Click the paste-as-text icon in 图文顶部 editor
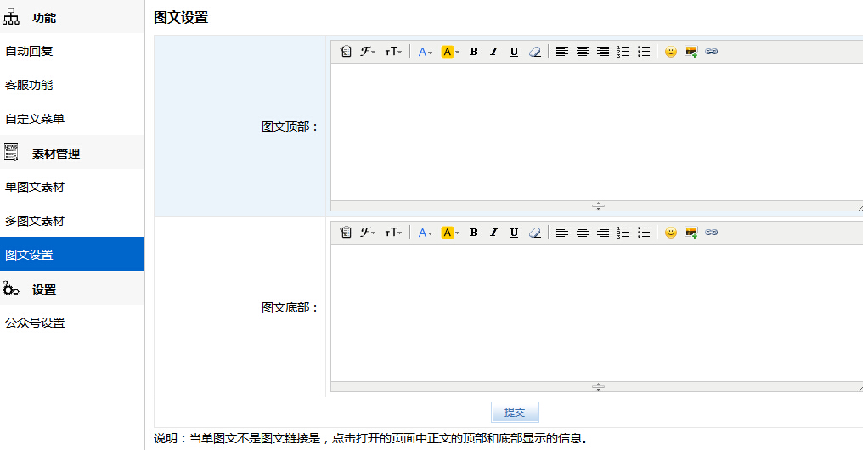The image size is (868, 450). (x=345, y=52)
